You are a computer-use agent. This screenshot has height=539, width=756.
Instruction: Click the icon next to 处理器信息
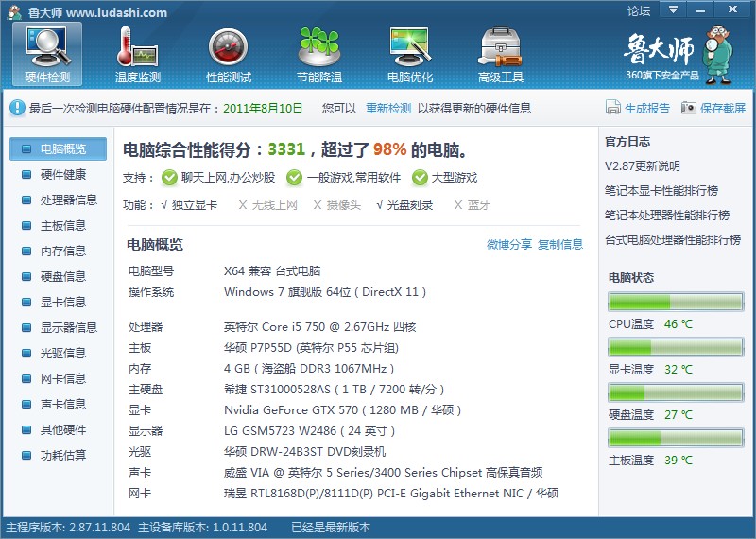point(26,200)
